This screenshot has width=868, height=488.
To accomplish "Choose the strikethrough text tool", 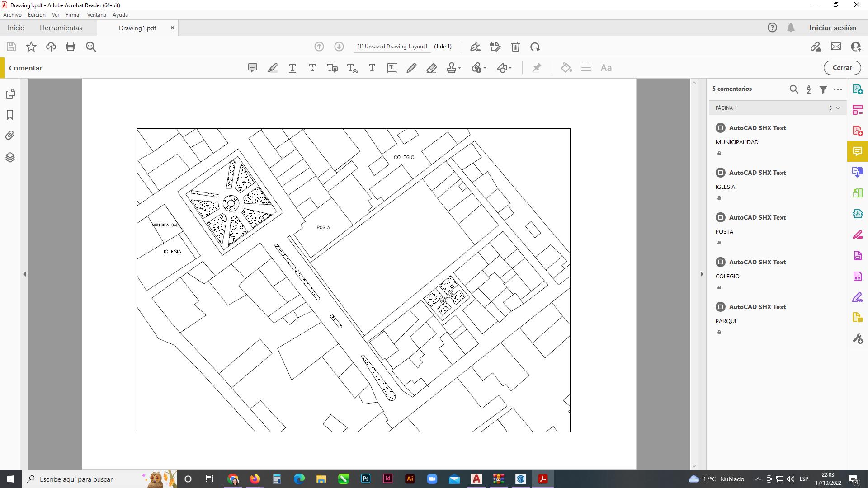I will coord(312,68).
